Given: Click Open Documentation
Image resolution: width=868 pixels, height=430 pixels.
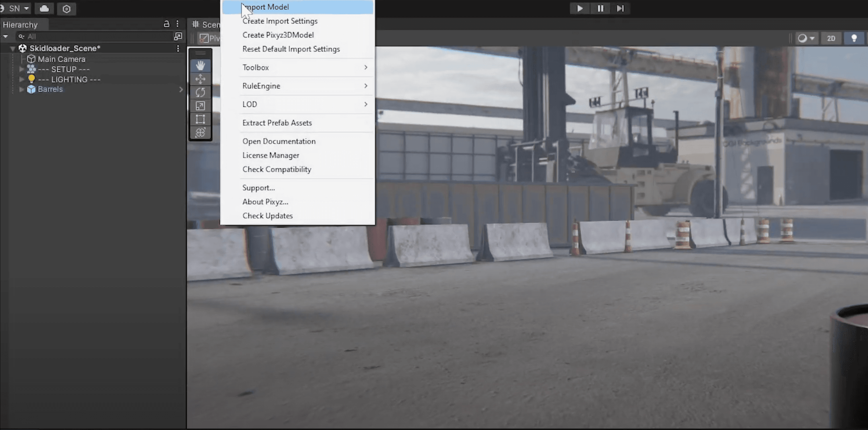Looking at the screenshot, I should [279, 141].
